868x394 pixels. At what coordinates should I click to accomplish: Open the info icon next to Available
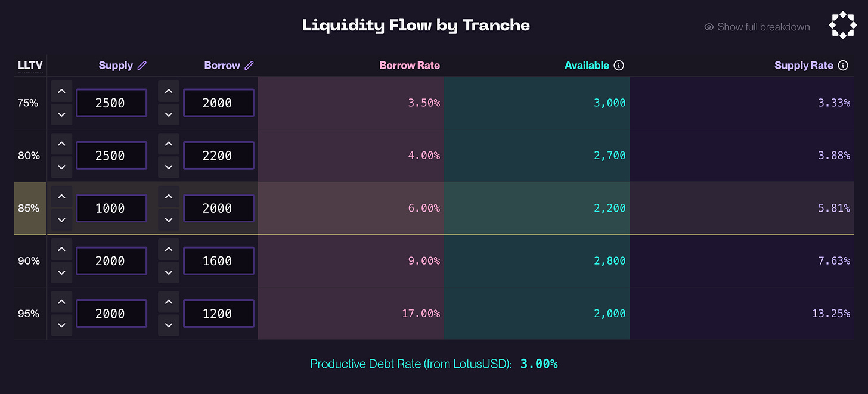point(619,66)
